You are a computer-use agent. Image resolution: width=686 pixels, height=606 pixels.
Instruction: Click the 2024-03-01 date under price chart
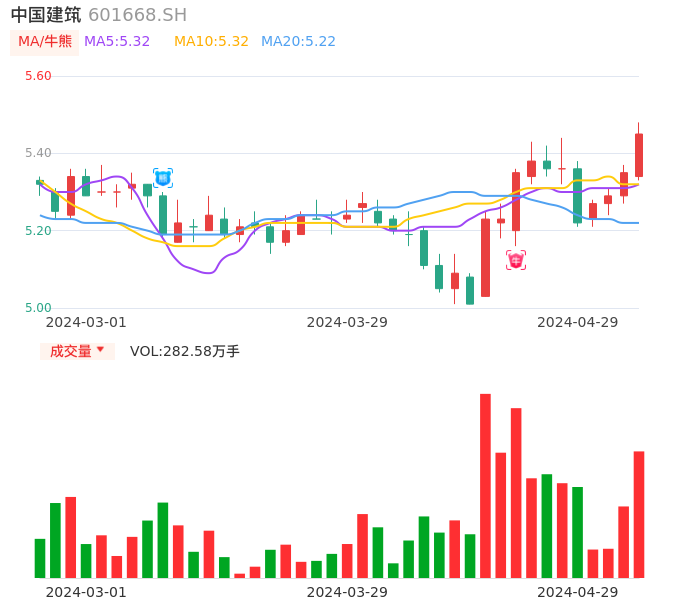click(x=86, y=322)
